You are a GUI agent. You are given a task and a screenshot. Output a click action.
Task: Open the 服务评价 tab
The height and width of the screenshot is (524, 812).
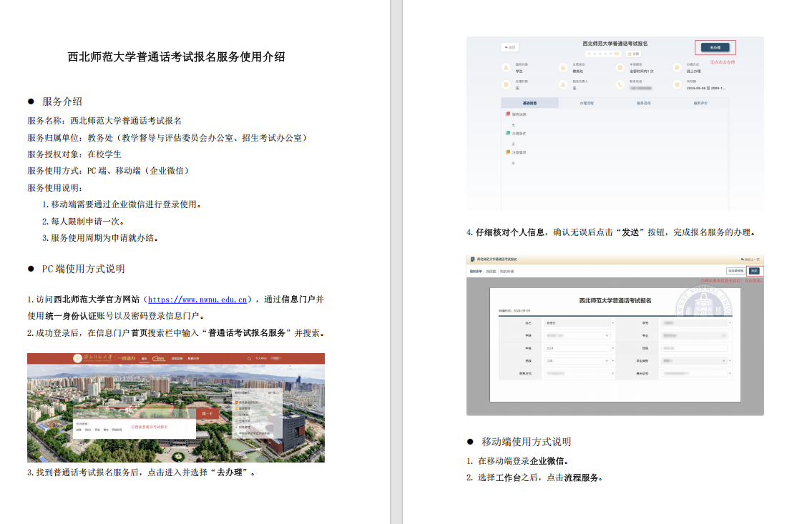[x=700, y=104]
